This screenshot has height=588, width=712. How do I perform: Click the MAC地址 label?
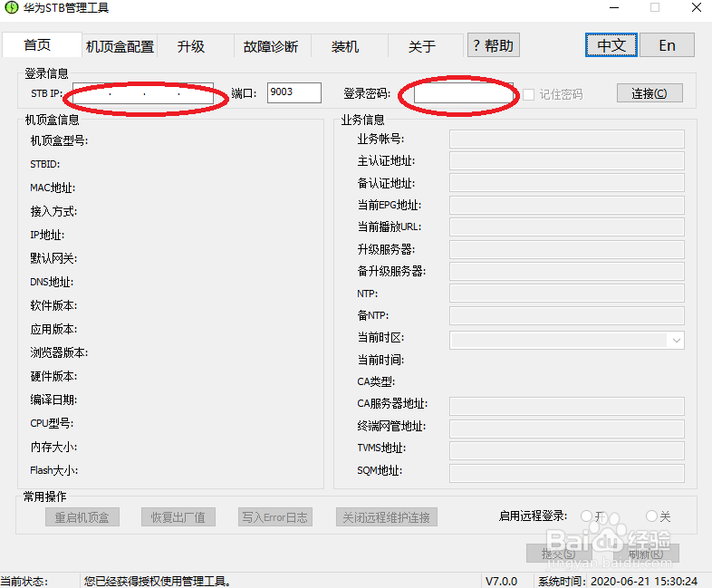[x=53, y=188]
